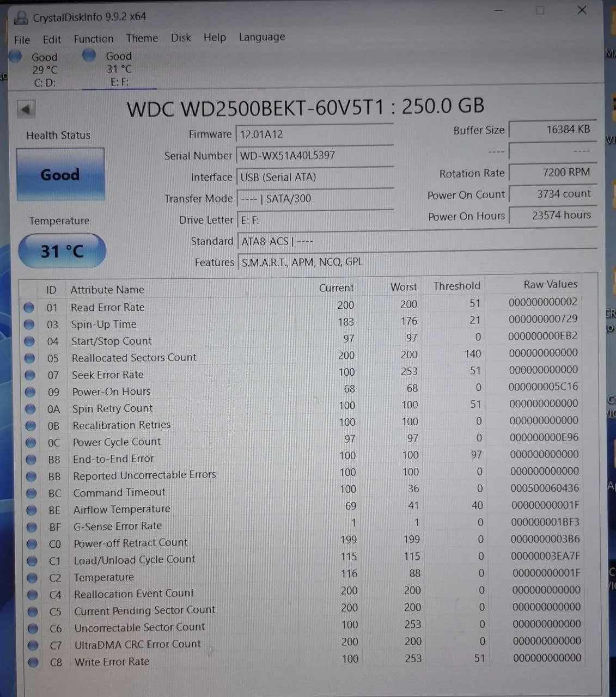Image resolution: width=616 pixels, height=697 pixels.
Task: Click status dot of Power Cycle Count
Action: pos(31,443)
